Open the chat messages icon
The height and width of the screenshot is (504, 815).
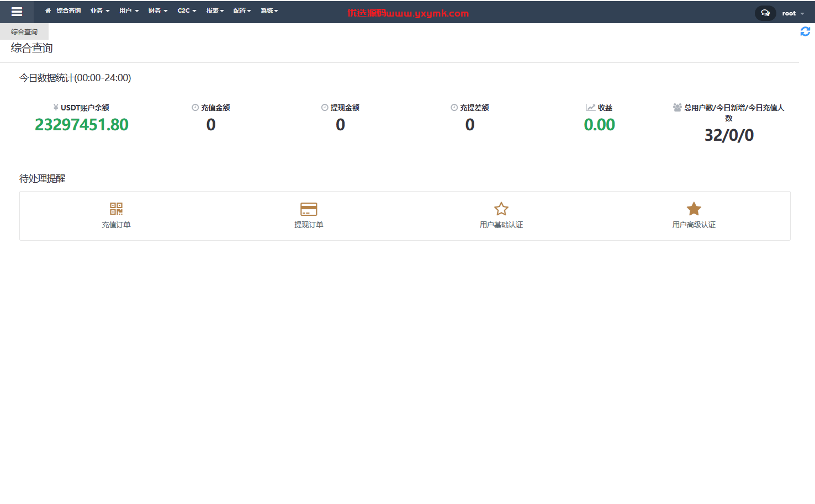765,13
